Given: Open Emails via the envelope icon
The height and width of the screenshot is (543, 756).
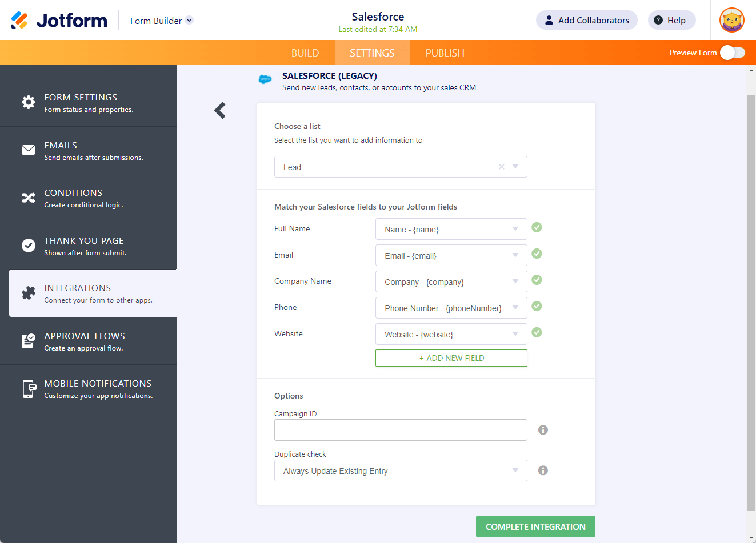Looking at the screenshot, I should 29,150.
